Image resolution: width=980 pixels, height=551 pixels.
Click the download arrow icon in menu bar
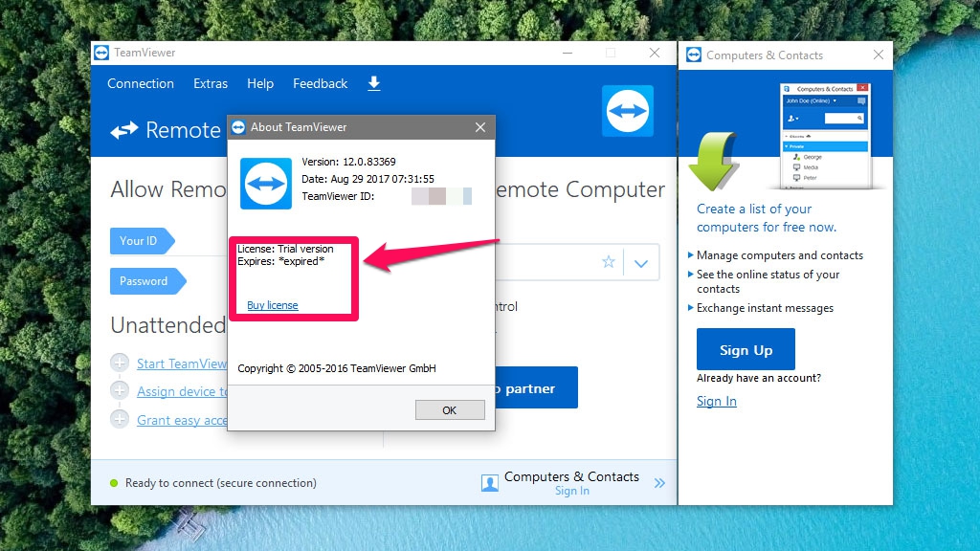click(x=374, y=84)
